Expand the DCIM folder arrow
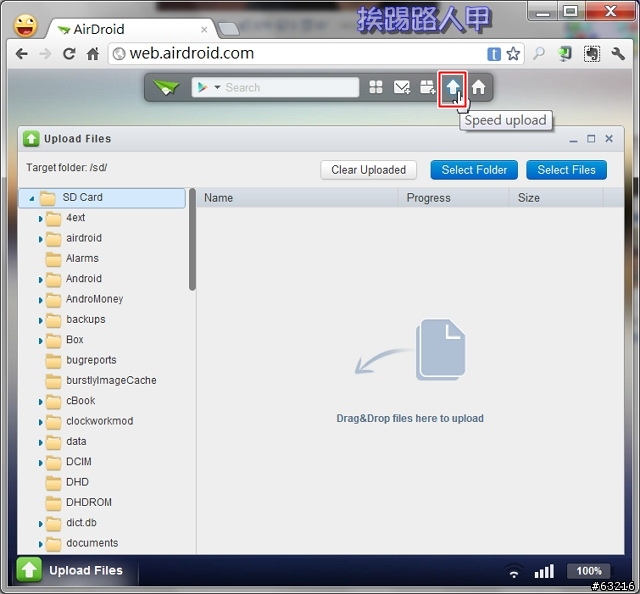The height and width of the screenshot is (594, 640). click(40, 463)
